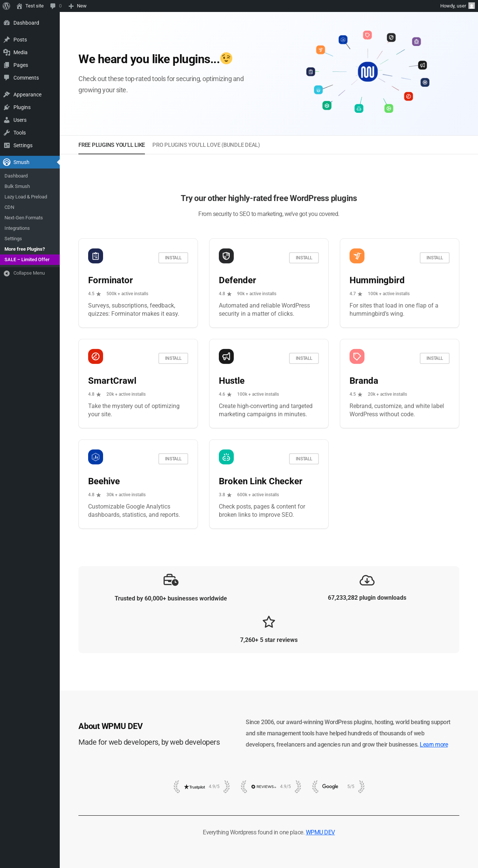The height and width of the screenshot is (868, 478).
Task: Click the Defender shield icon
Action: pos(226,256)
